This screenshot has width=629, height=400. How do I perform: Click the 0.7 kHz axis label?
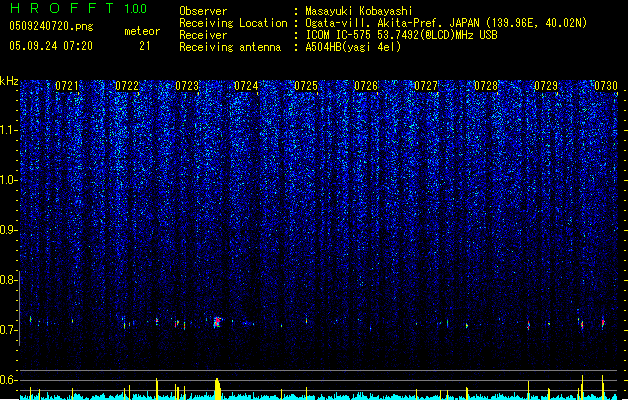9,330
